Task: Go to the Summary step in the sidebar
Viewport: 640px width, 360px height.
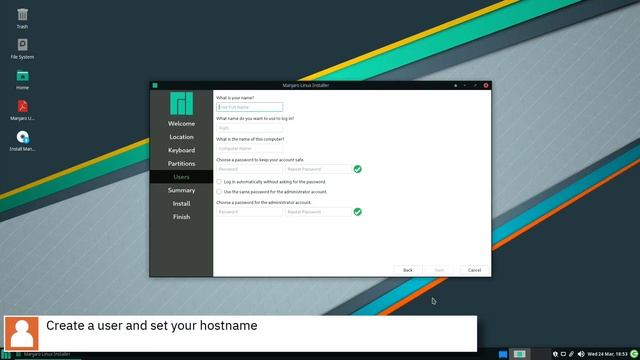Action: [x=181, y=190]
